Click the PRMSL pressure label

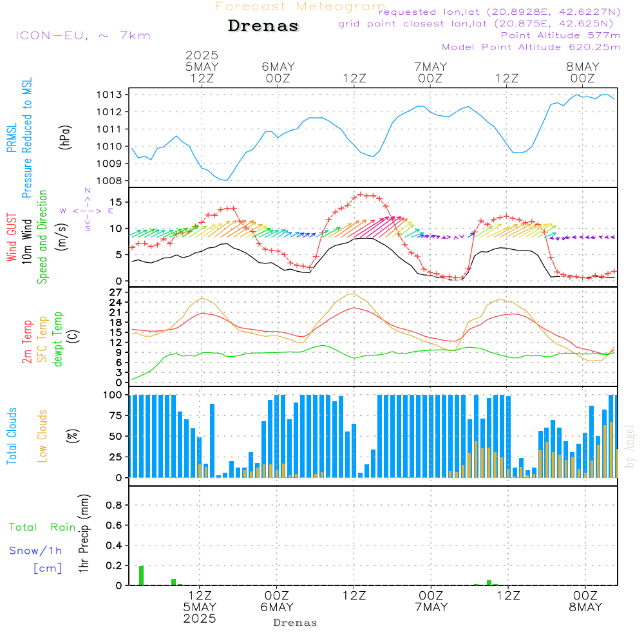point(12,140)
